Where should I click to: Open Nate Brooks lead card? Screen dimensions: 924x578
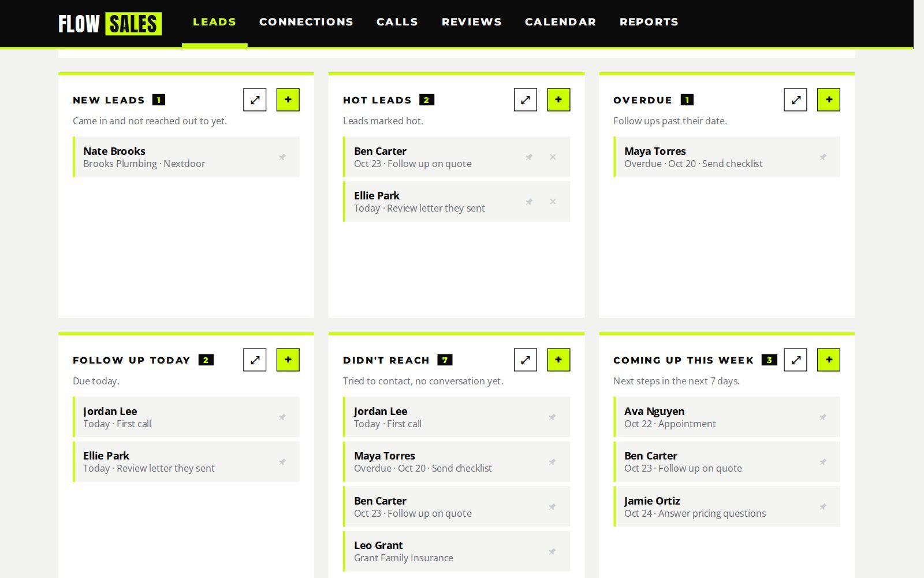click(x=186, y=157)
